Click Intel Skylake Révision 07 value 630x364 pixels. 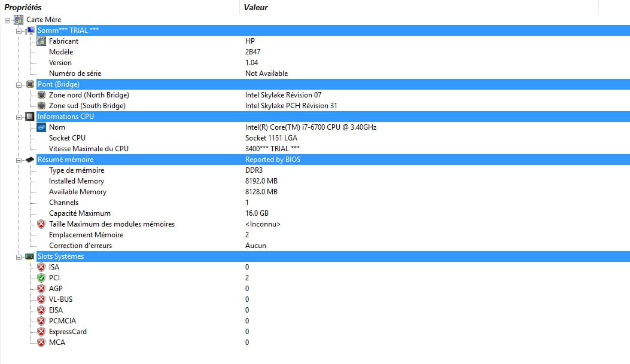(283, 94)
